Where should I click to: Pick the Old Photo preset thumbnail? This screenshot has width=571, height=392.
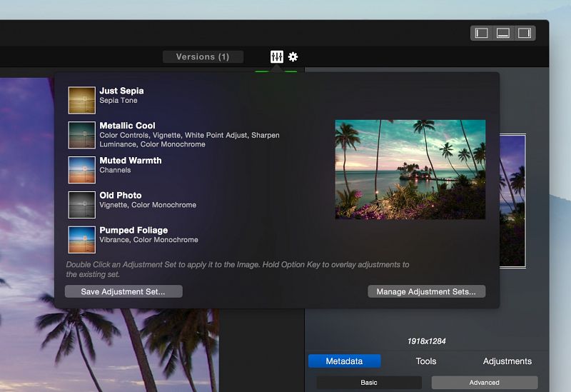point(81,204)
